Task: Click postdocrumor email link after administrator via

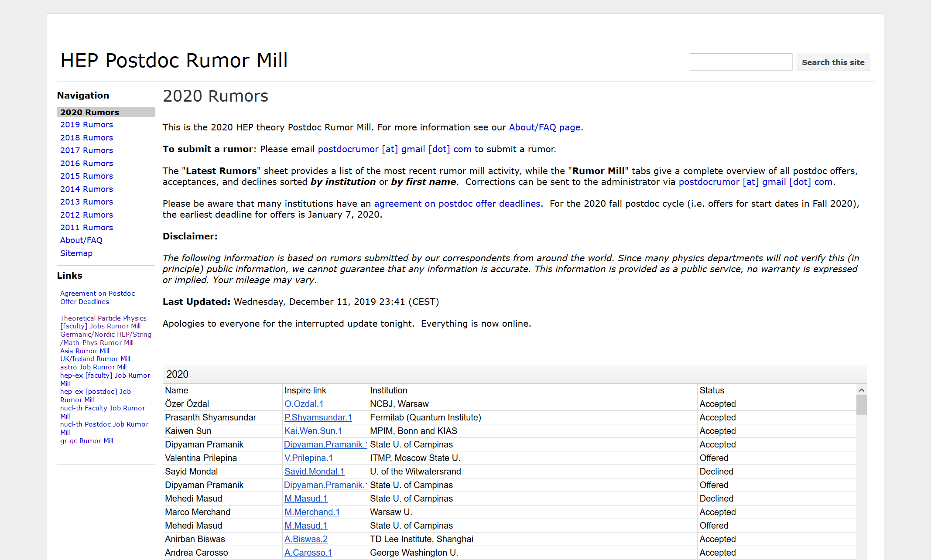Action: [x=756, y=181]
